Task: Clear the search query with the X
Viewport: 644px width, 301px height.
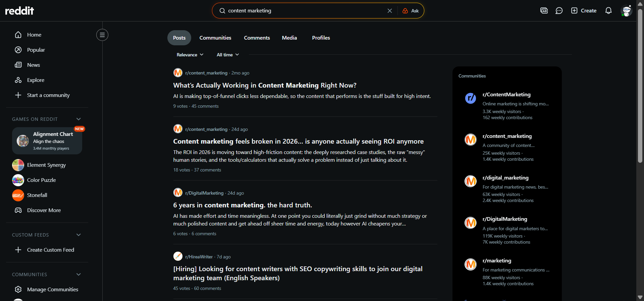Action: (390, 11)
